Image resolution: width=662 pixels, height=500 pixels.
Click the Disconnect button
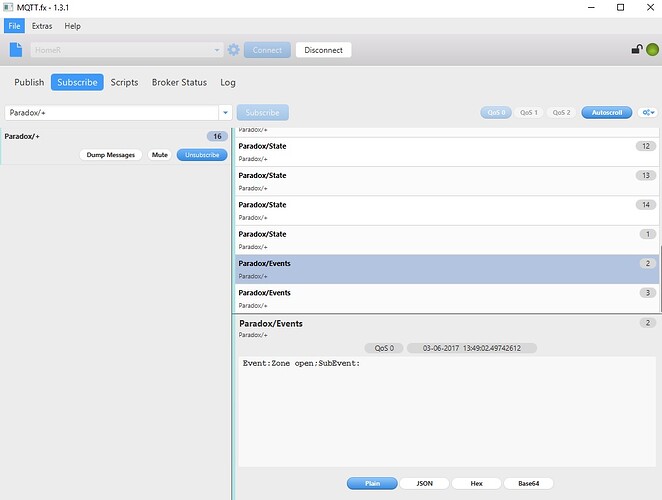pyautogui.click(x=323, y=50)
